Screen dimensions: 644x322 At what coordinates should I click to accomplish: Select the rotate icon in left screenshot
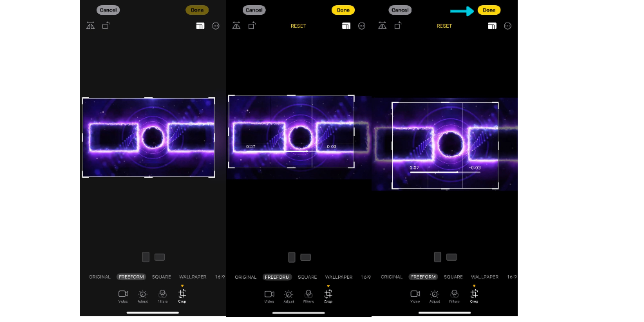tap(106, 26)
